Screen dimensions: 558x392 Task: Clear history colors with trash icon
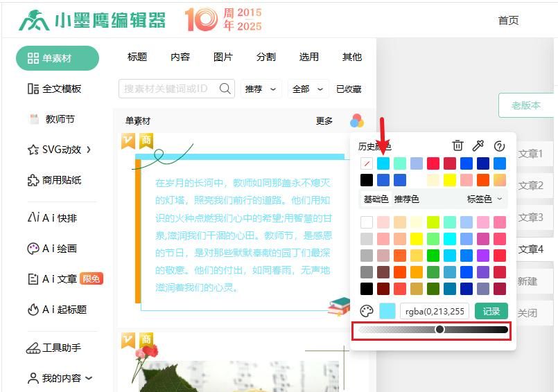pyautogui.click(x=457, y=145)
